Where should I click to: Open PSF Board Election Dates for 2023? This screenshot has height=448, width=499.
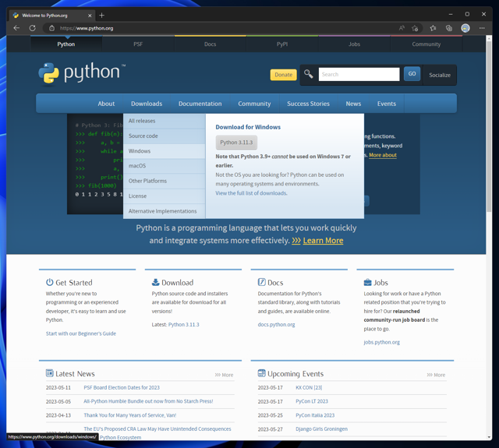pos(122,387)
